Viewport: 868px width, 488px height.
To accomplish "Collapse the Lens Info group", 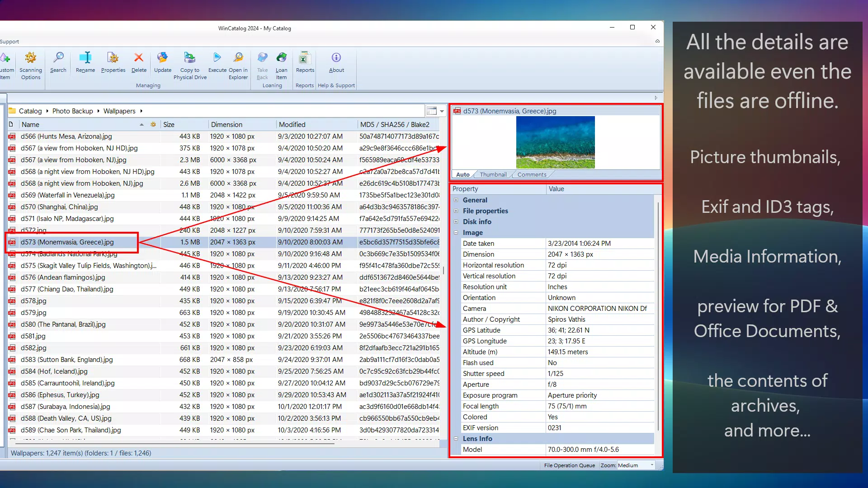I will pos(456,439).
